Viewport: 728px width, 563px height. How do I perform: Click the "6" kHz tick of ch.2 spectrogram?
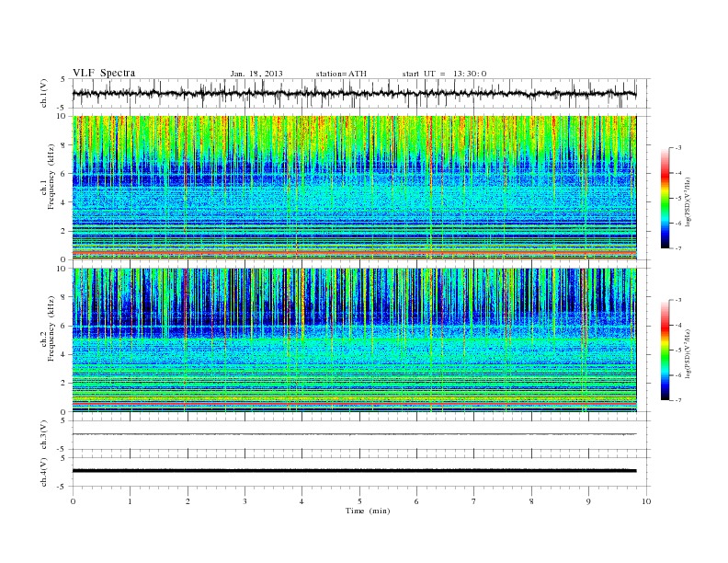(x=63, y=326)
